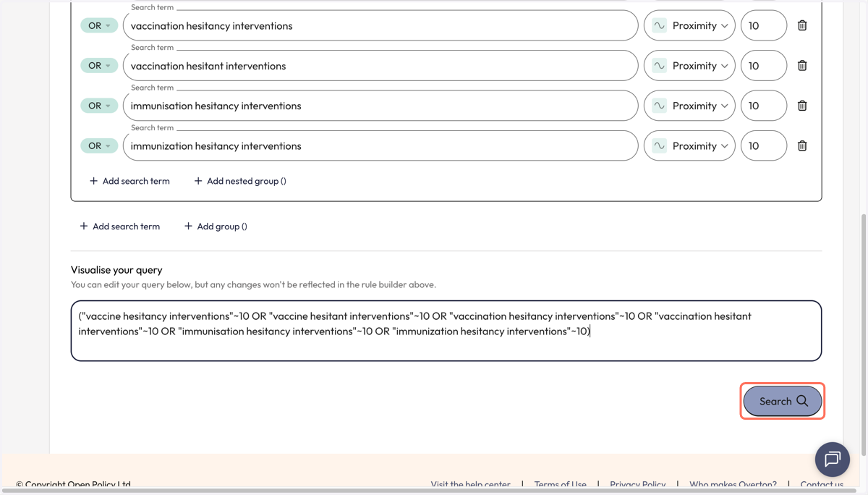Delete the vaccination hesitant interventions row
Screen dimensions: 868x495
tap(802, 66)
